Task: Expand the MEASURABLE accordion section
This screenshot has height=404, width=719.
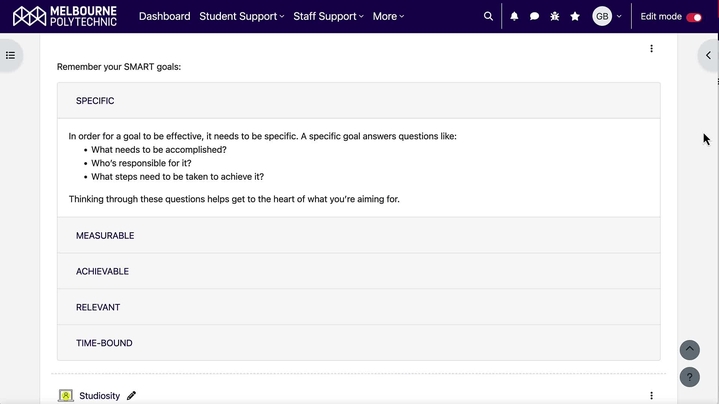Action: click(359, 235)
